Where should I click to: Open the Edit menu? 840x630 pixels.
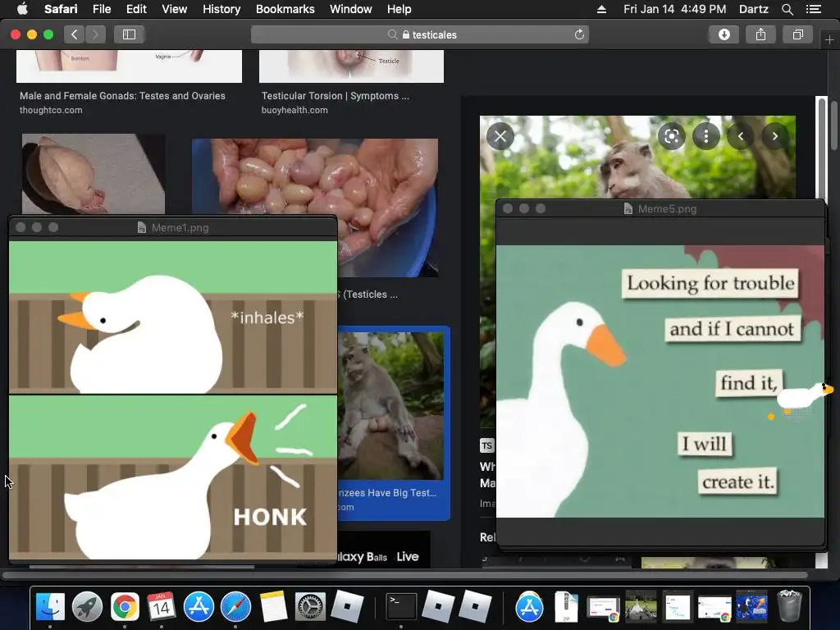pos(136,9)
